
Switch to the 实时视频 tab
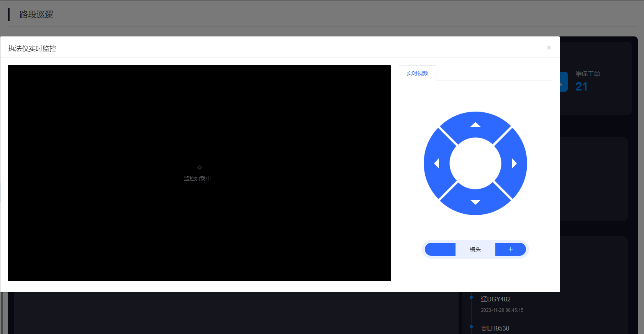point(417,73)
